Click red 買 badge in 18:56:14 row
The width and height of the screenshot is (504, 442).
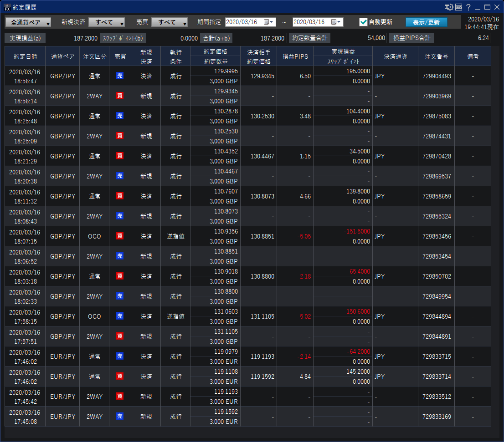[x=120, y=96]
